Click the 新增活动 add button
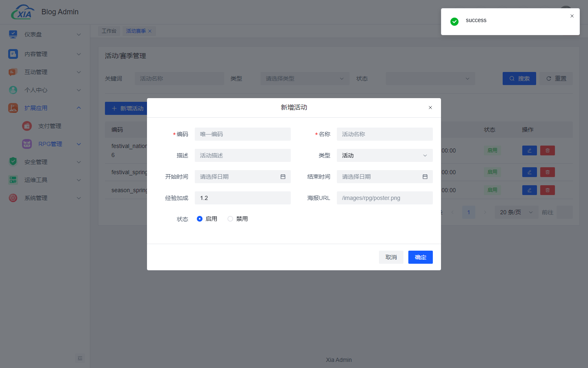The image size is (588, 368). click(x=126, y=108)
